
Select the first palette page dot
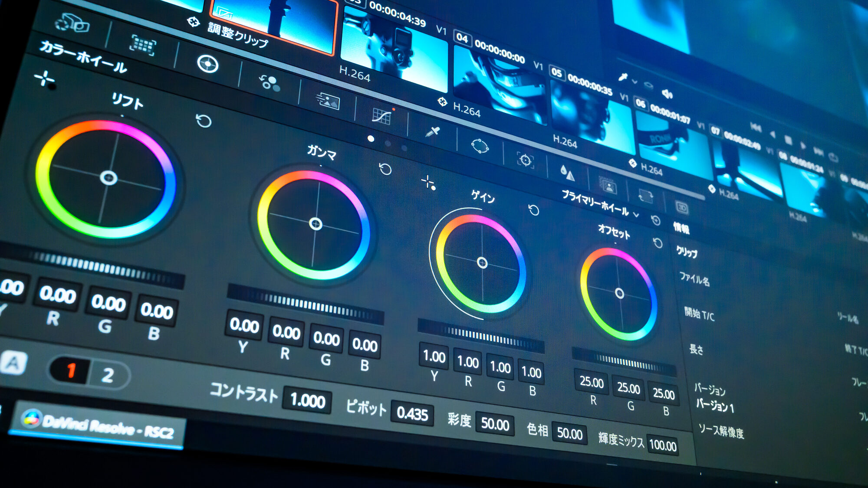pos(371,139)
